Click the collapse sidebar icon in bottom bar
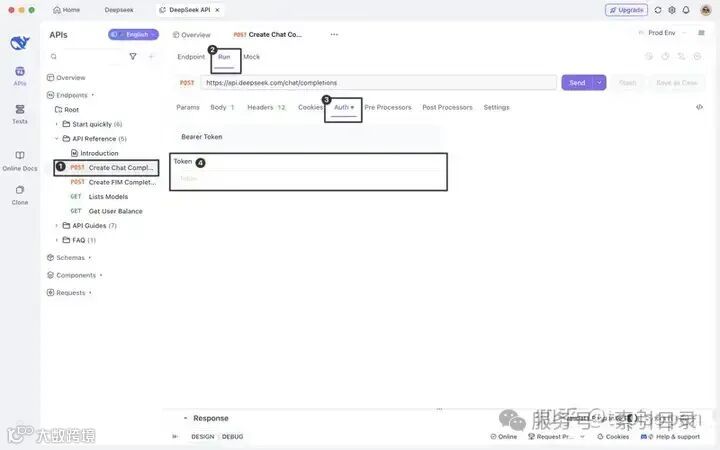The width and height of the screenshot is (720, 450). [x=175, y=436]
